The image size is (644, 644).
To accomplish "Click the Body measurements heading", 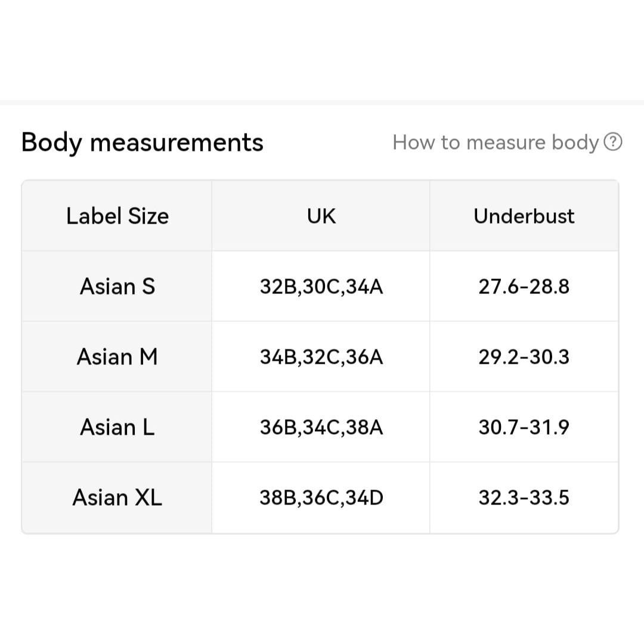I will click(x=142, y=143).
